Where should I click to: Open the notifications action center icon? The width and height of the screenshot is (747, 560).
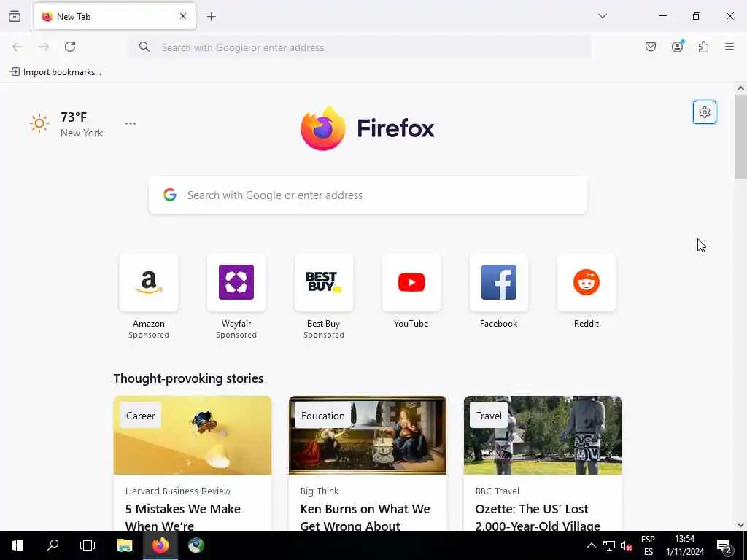tap(724, 545)
